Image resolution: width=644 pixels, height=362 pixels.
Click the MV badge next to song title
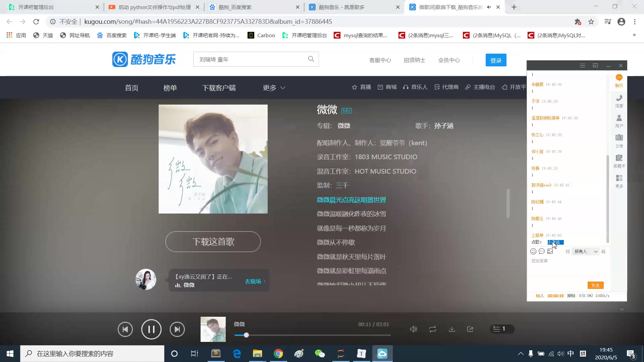[346, 111]
